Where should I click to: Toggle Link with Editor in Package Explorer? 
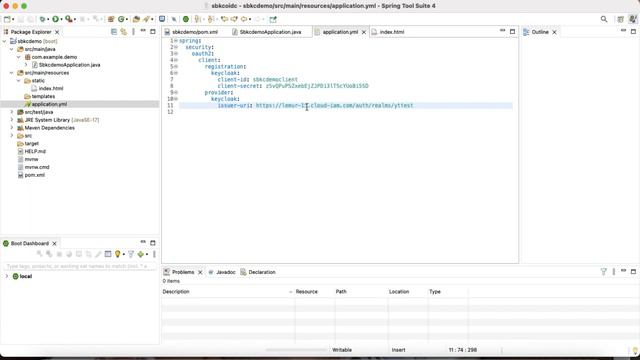[x=124, y=32]
